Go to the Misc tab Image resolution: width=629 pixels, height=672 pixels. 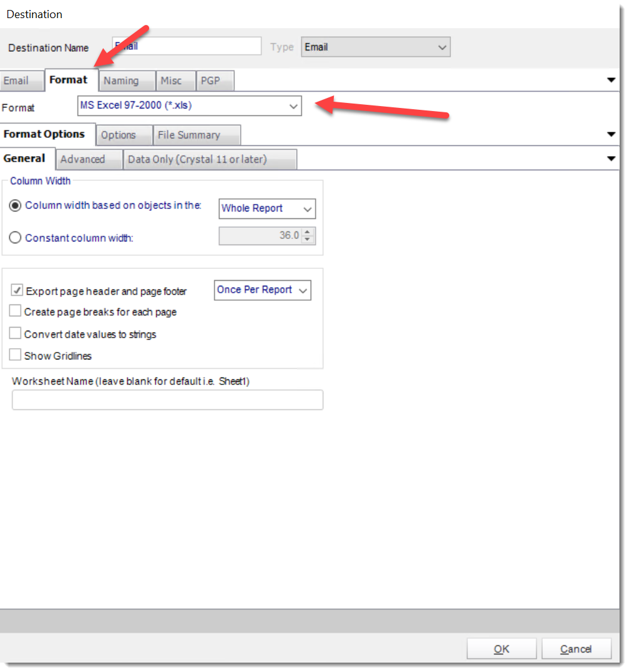[x=176, y=81]
